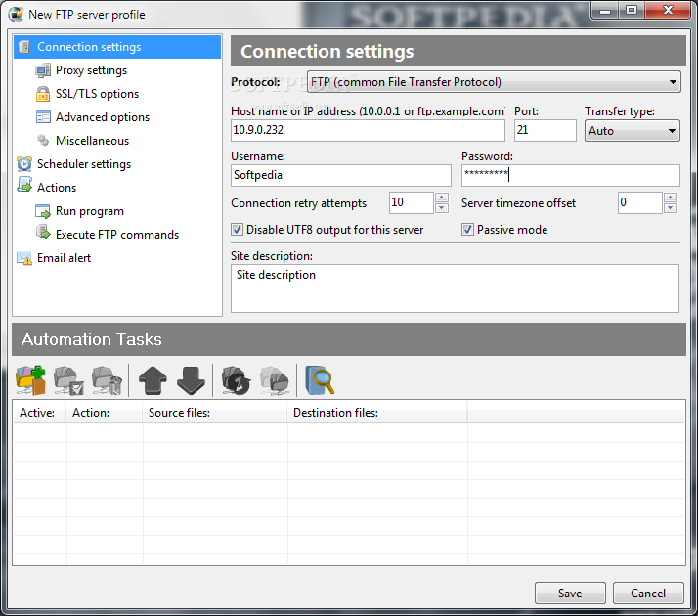Click the SSL/TLS padlock icon

tap(43, 94)
